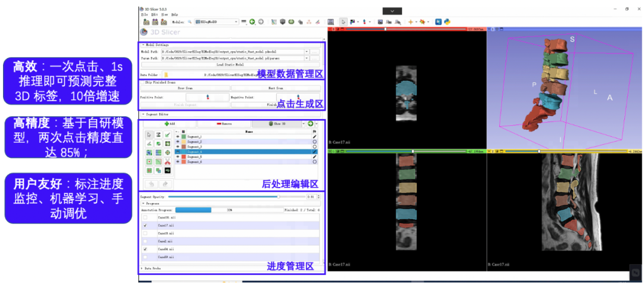Screen dimensions: 644x284
Task: Click the undo arrow in Segment Editor
Action: [x=151, y=184]
